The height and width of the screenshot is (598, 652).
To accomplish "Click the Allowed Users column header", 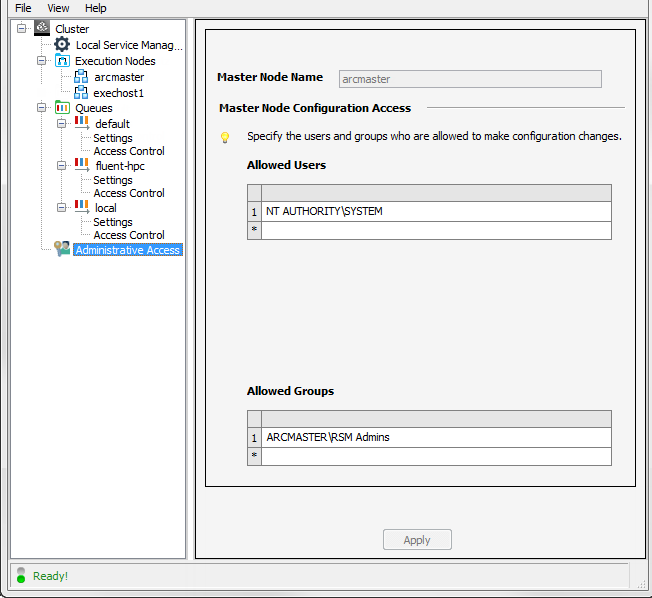I will [436, 193].
